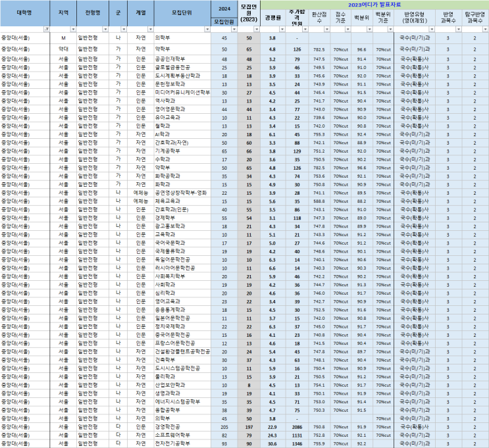
Task: Click the 체육교육과 cell
Action: click(182, 201)
